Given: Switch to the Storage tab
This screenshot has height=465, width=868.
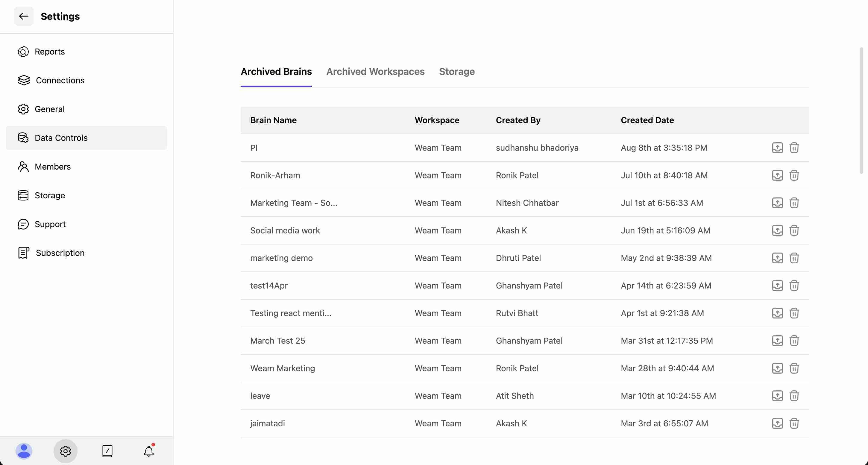Looking at the screenshot, I should tap(456, 72).
